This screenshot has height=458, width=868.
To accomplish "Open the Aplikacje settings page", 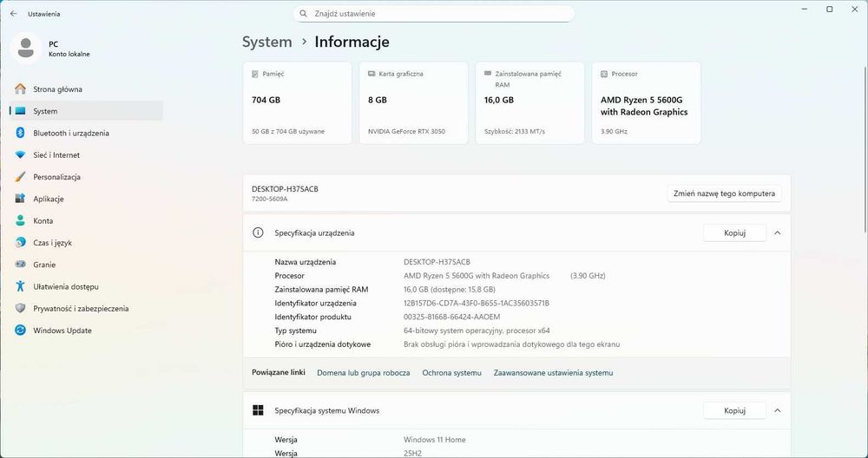I will [x=86, y=199].
